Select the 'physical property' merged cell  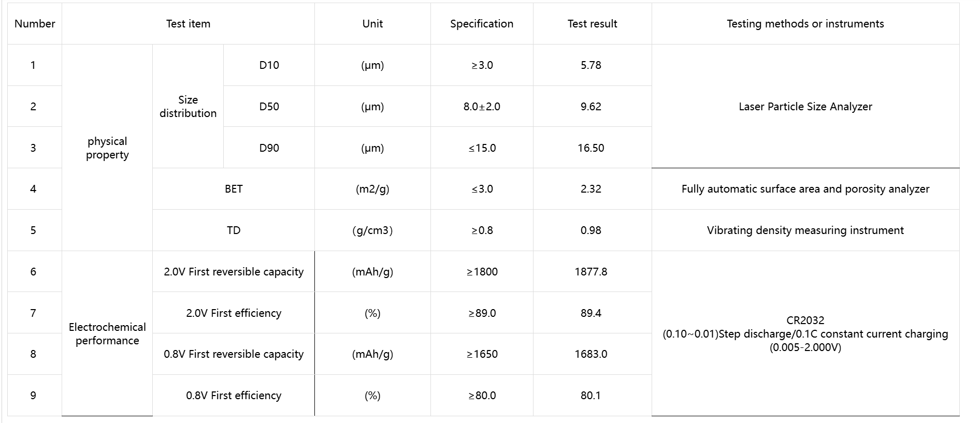(107, 148)
